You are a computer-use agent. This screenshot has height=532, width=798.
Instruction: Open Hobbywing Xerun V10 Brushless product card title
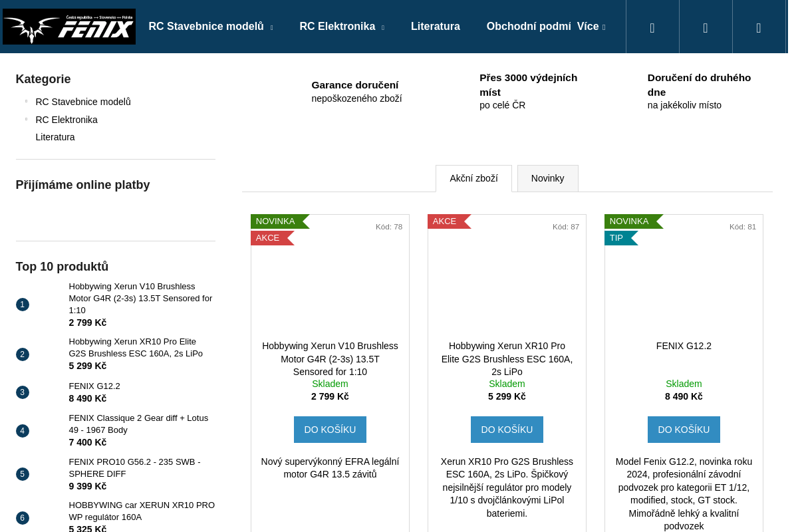coord(330,359)
